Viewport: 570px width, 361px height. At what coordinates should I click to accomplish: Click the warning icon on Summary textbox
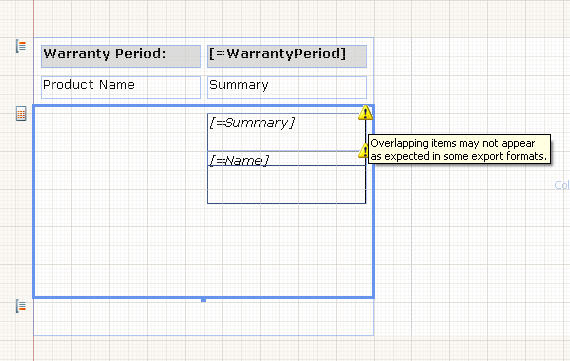[365, 113]
